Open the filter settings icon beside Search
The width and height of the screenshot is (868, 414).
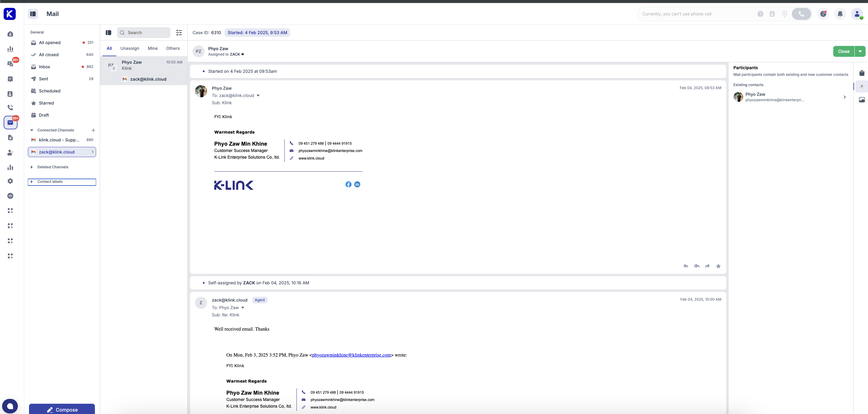point(179,33)
